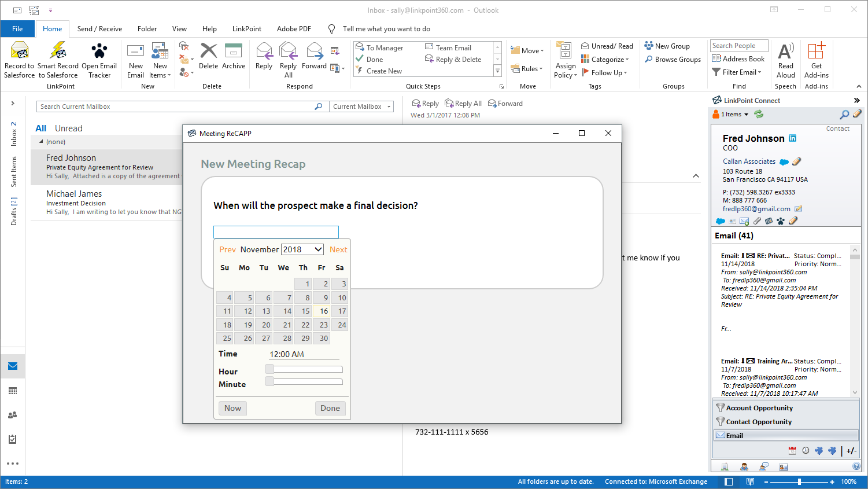The height and width of the screenshot is (489, 868).
Task: Open Tasks view in left navigation bar
Action: pyautogui.click(x=13, y=439)
